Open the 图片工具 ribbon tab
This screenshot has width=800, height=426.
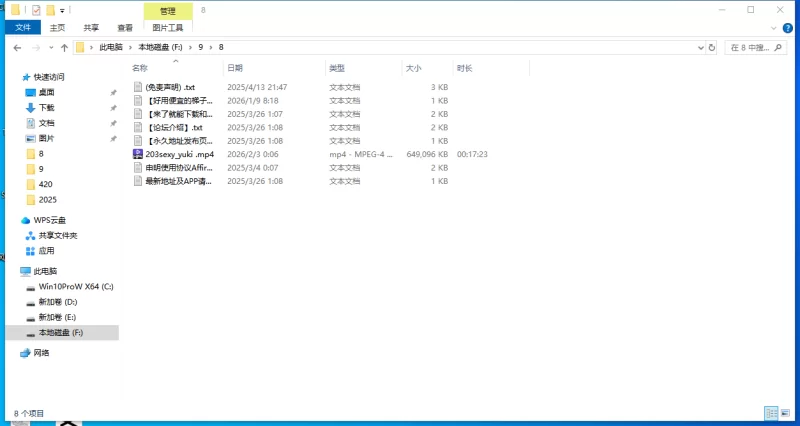pos(168,28)
